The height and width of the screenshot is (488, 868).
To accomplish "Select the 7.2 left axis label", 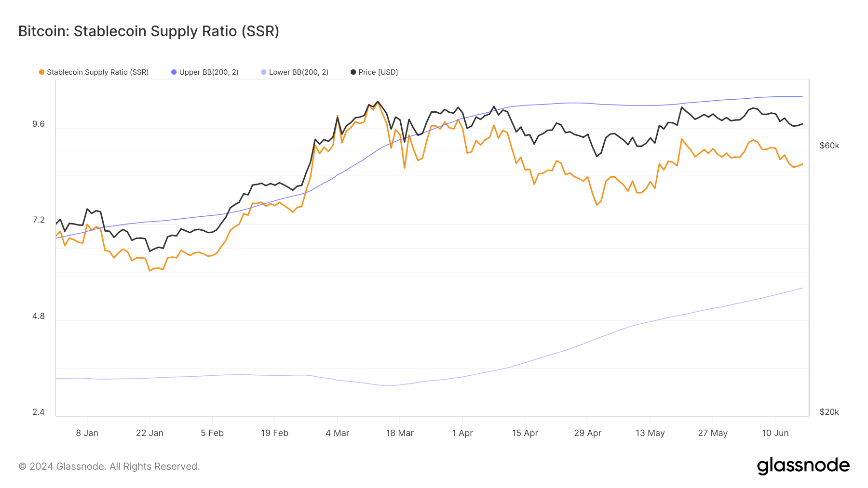I will [x=39, y=220].
